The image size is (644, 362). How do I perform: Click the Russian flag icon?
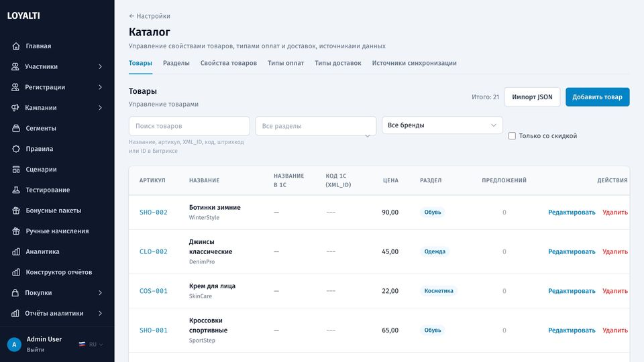point(82,345)
